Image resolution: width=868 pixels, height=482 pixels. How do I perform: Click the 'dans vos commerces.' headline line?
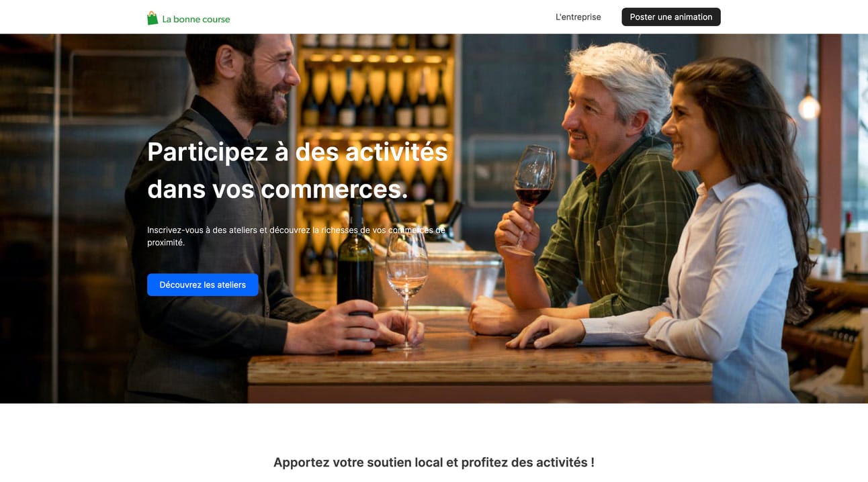(x=277, y=189)
